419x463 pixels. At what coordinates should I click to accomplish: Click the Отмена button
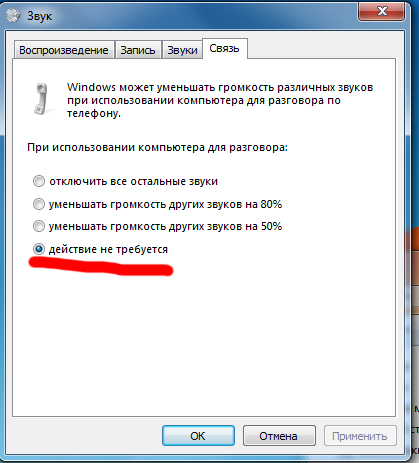pyautogui.click(x=279, y=436)
